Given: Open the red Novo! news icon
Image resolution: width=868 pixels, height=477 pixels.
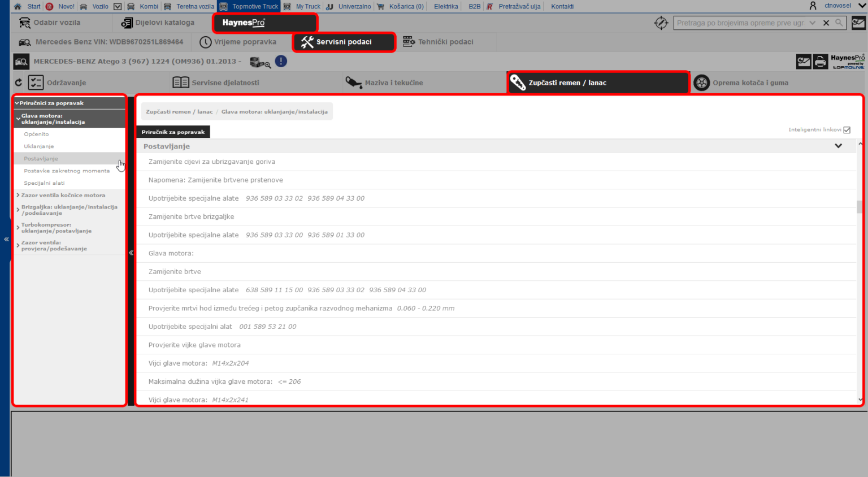Looking at the screenshot, I should 50,6.
